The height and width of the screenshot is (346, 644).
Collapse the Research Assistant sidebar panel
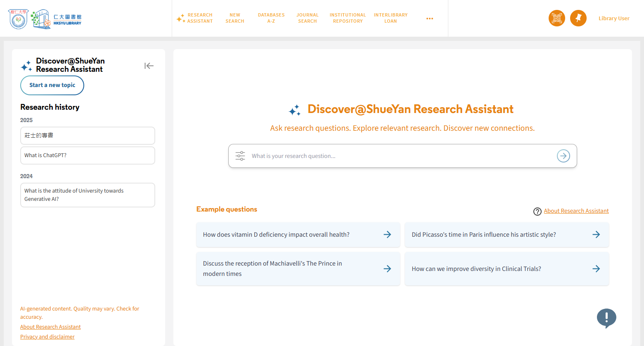[149, 66]
